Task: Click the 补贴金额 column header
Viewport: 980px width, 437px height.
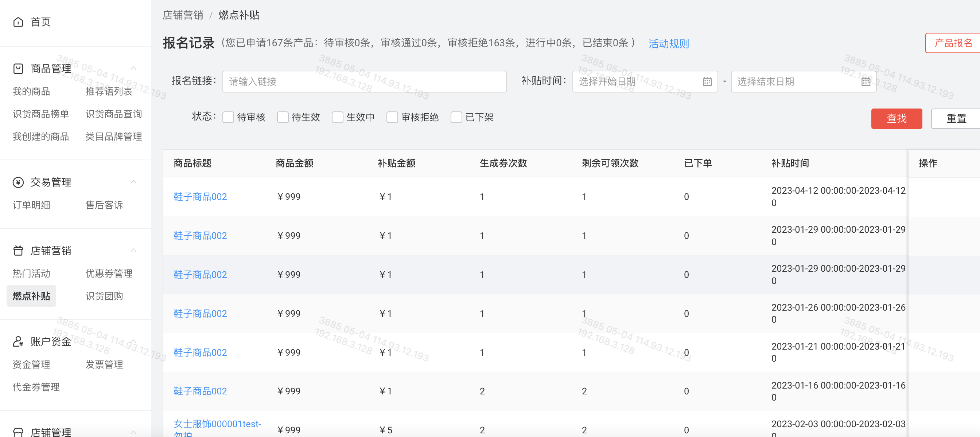Action: coord(396,164)
